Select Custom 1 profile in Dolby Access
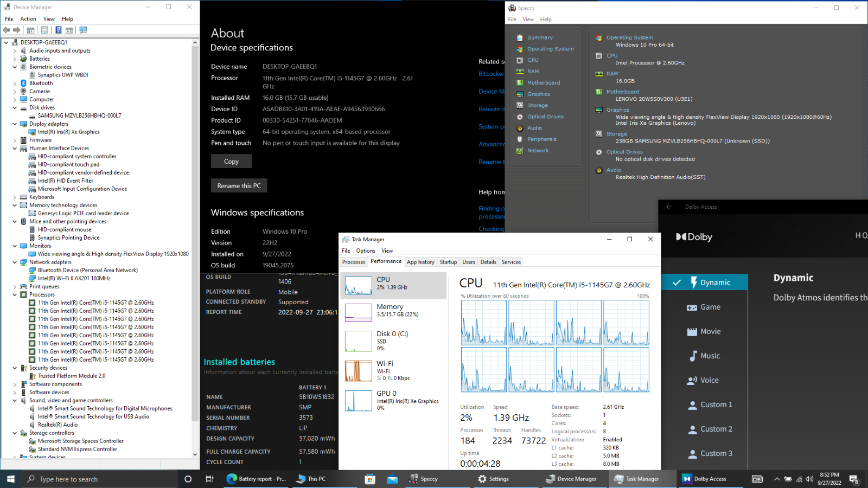 coord(704,404)
